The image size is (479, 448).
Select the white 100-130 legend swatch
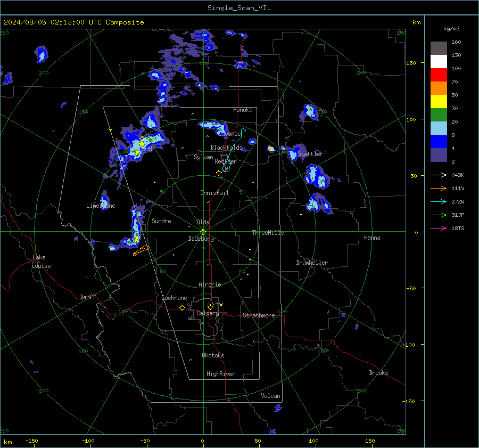pos(439,61)
